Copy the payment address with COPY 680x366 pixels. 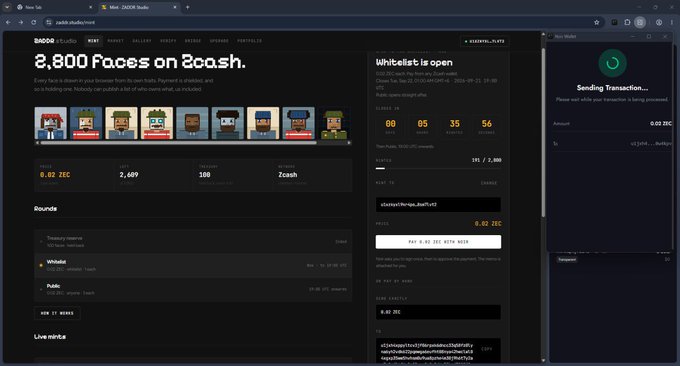click(x=487, y=349)
